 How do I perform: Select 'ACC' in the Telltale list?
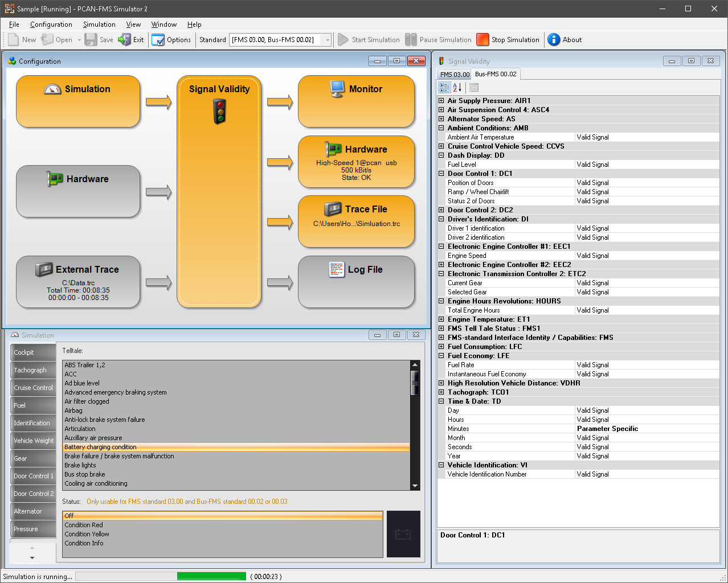(236, 374)
